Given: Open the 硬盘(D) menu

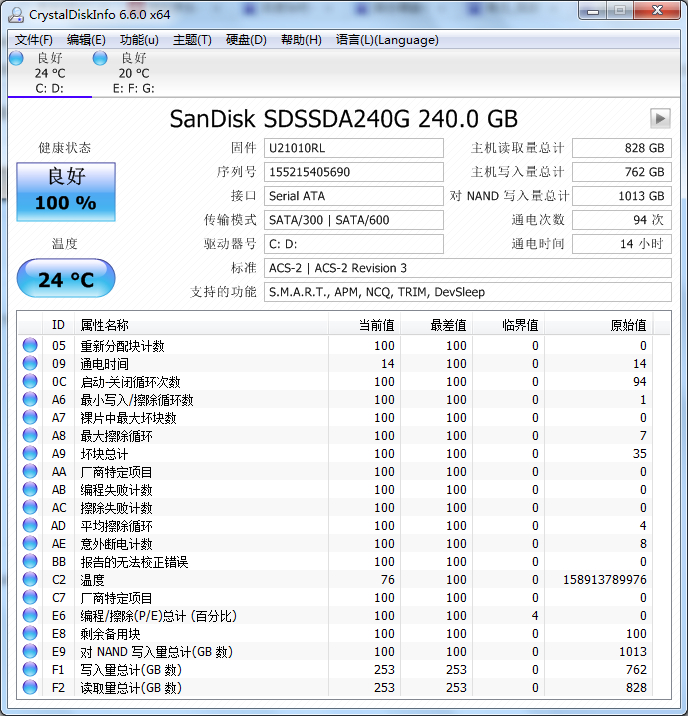Looking at the screenshot, I should coord(246,40).
